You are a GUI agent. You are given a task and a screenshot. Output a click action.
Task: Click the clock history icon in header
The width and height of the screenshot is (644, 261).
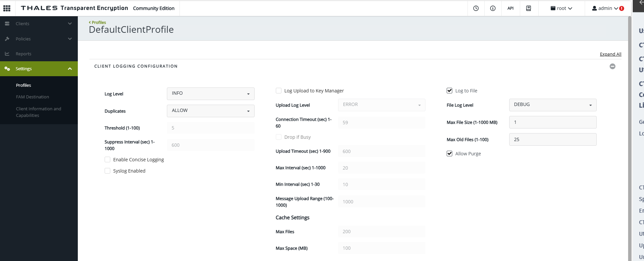[476, 8]
